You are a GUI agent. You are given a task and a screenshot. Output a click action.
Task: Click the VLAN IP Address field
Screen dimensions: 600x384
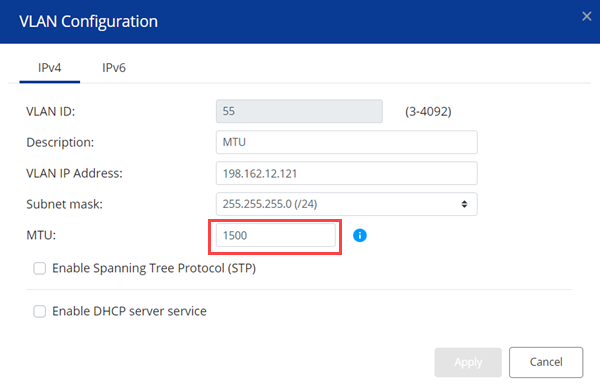(x=347, y=173)
